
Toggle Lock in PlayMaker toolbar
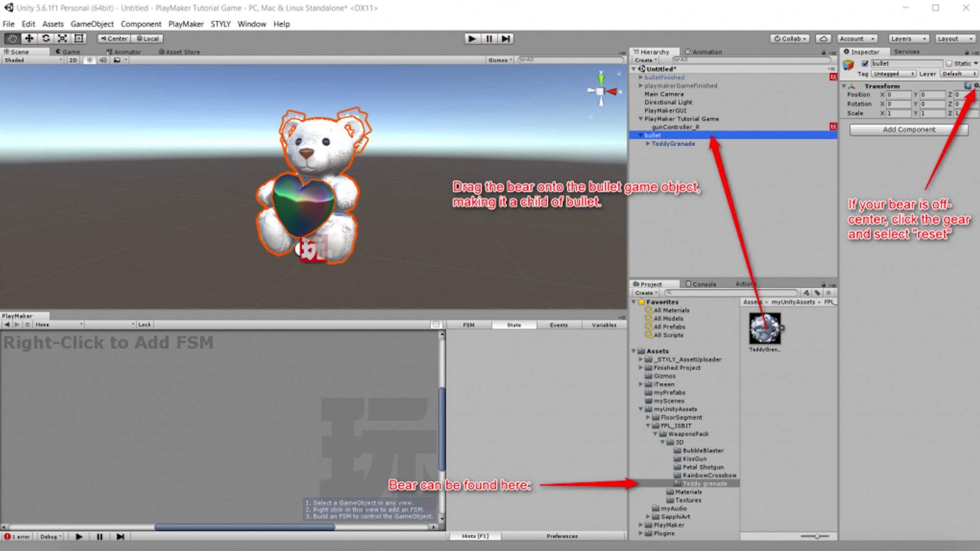145,325
